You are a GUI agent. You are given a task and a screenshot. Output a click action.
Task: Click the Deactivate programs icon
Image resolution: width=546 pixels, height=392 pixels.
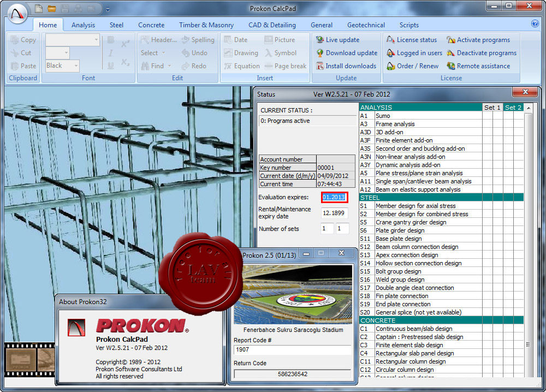tap(451, 53)
